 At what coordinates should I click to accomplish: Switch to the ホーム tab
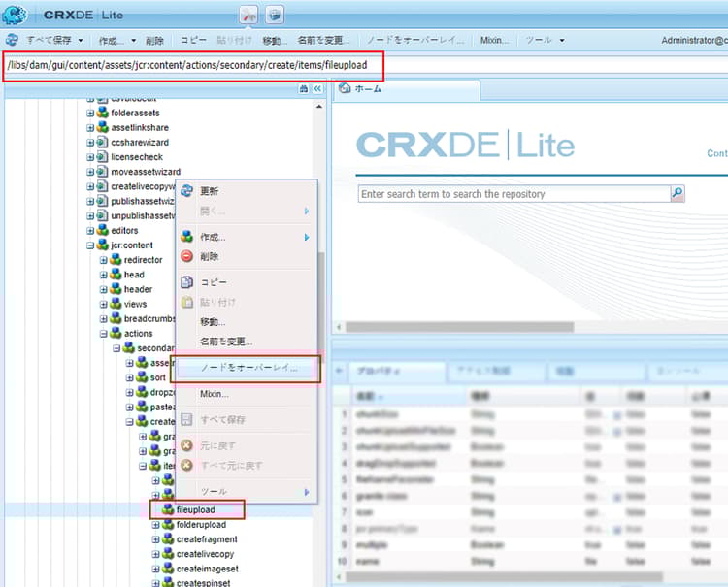pos(407,89)
